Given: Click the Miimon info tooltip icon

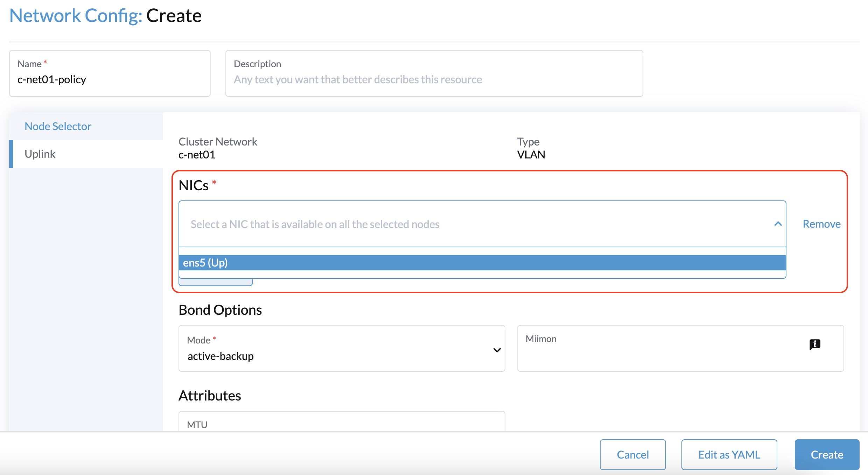Looking at the screenshot, I should click(815, 344).
